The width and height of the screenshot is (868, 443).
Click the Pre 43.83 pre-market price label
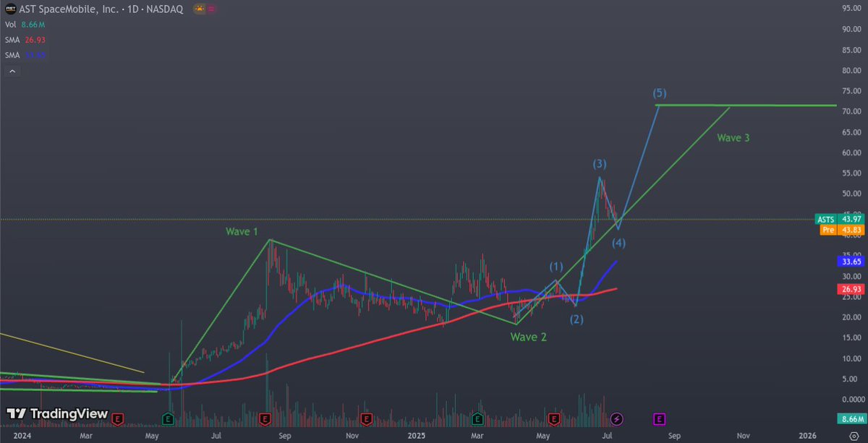841,231
